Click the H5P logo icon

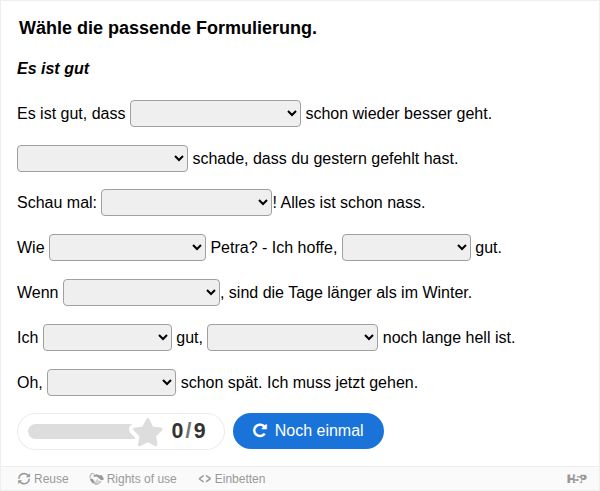point(576,478)
